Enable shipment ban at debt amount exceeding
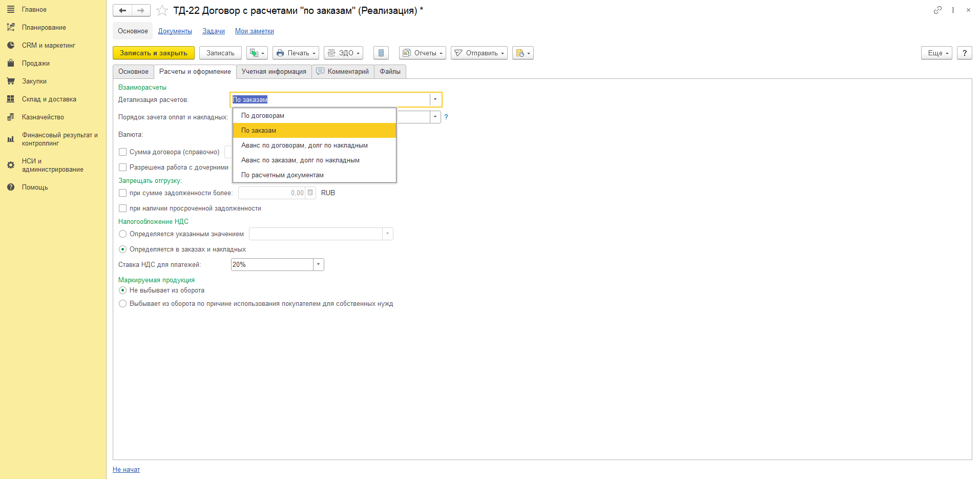 click(122, 193)
